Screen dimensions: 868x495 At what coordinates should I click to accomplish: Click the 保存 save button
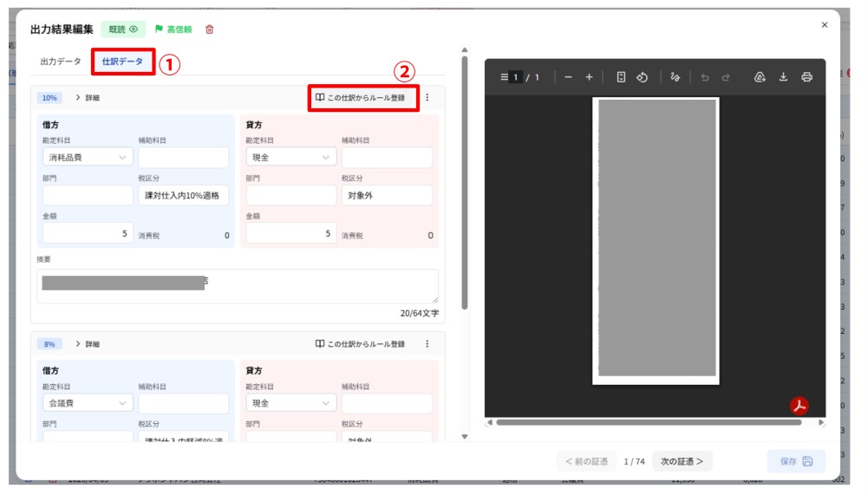pyautogui.click(x=796, y=461)
